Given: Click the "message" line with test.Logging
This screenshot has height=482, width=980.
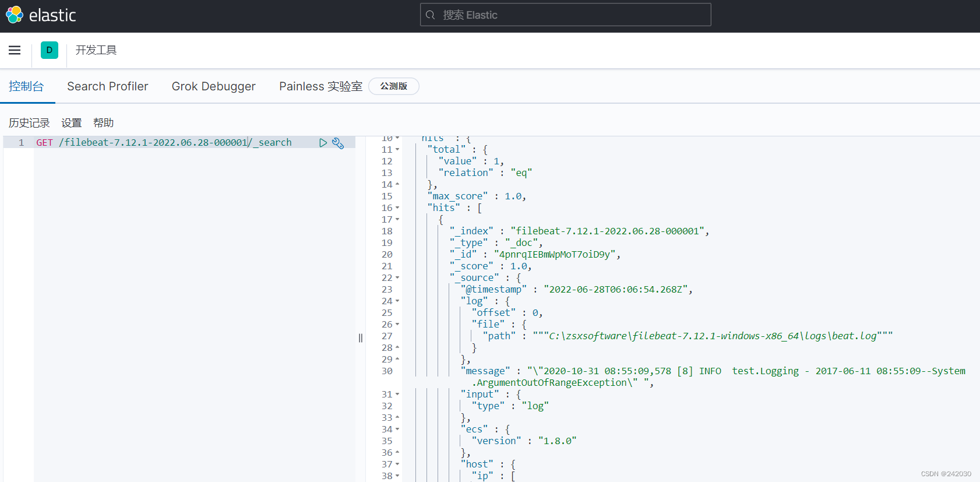Looking at the screenshot, I should point(713,371).
